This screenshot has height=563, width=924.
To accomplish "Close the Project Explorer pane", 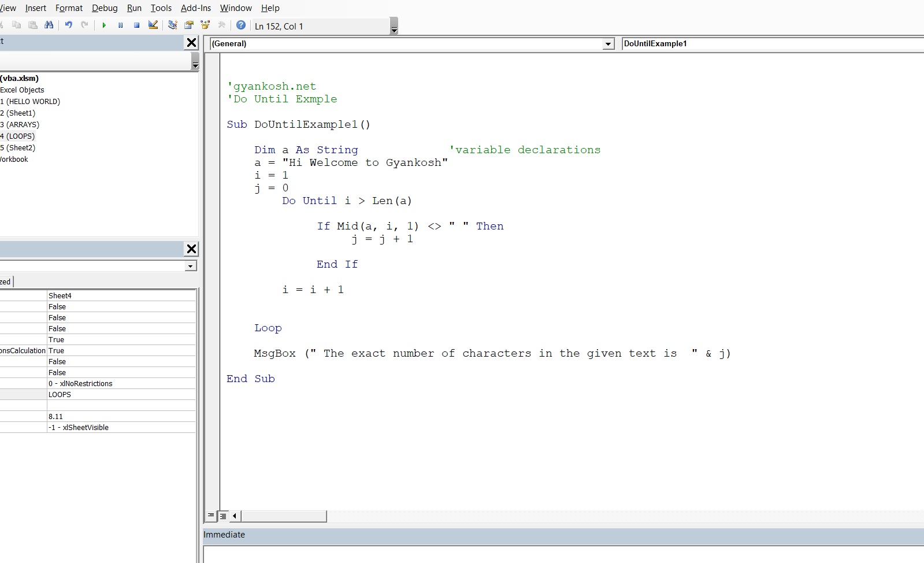I will pyautogui.click(x=191, y=43).
